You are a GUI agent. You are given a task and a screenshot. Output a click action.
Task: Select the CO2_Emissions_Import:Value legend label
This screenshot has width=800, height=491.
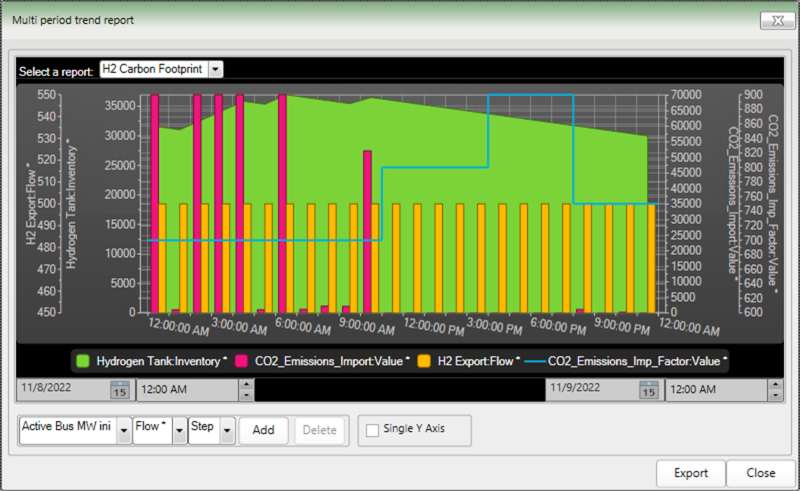tap(332, 361)
